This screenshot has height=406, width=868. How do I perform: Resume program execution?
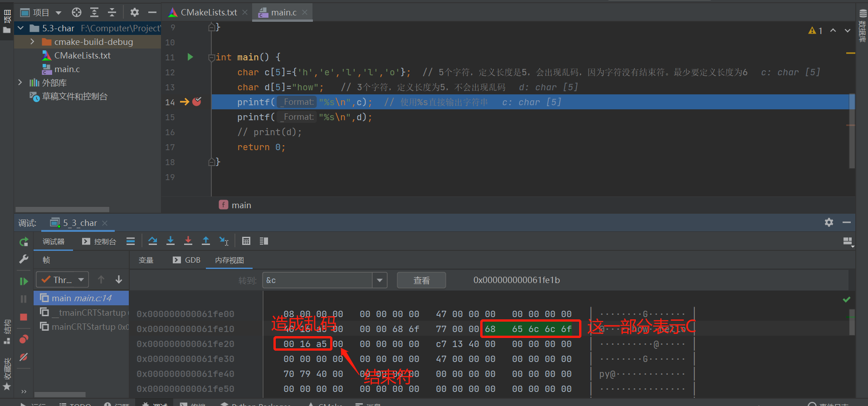pos(24,281)
